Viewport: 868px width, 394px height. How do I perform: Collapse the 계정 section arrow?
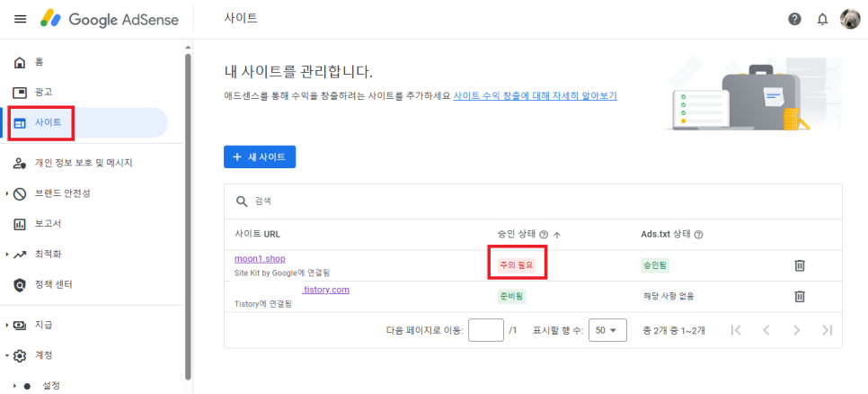[6, 355]
